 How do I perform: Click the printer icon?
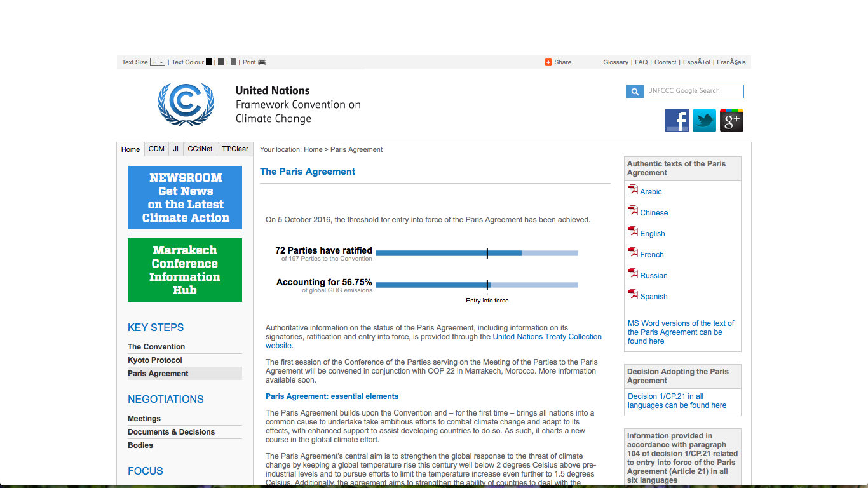262,62
